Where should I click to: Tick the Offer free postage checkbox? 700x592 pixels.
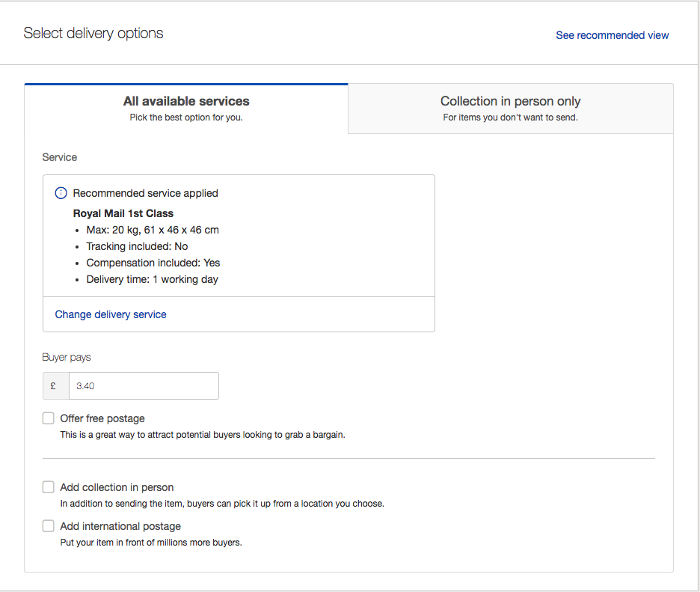click(x=48, y=418)
